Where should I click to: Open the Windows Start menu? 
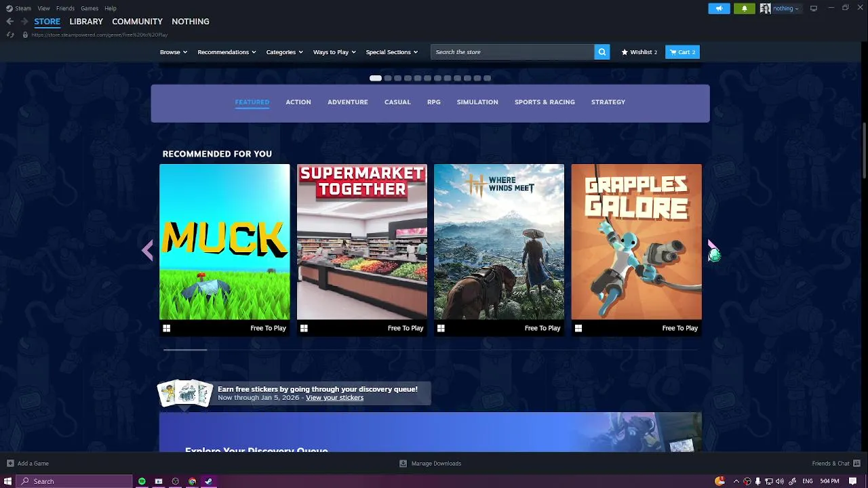[x=8, y=481]
